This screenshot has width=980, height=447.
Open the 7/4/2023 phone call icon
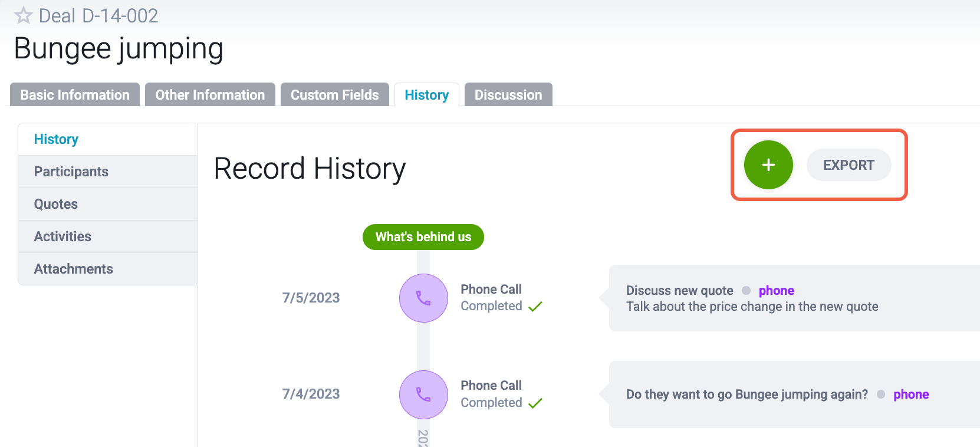(x=423, y=395)
